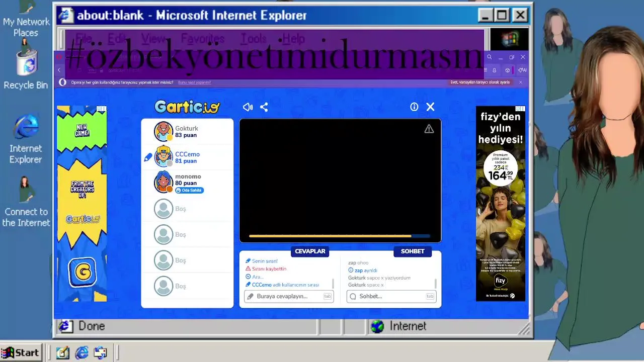
Task: Click 'Gokturk sapce x yaziyordum' chat line
Action: [379, 278]
